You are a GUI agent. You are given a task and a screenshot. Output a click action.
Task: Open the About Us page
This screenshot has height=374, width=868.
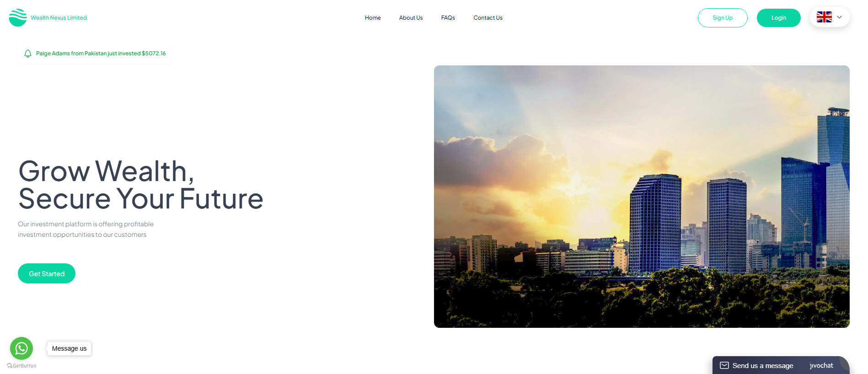[411, 18]
